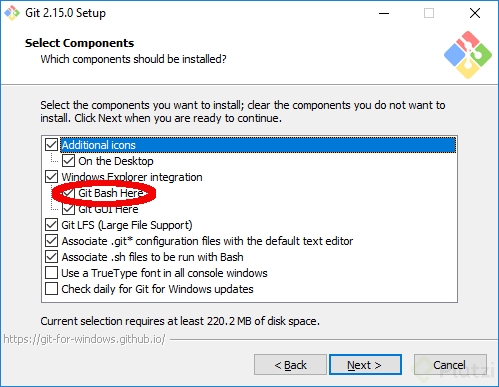Click the large Git logo in header

tap(468, 55)
